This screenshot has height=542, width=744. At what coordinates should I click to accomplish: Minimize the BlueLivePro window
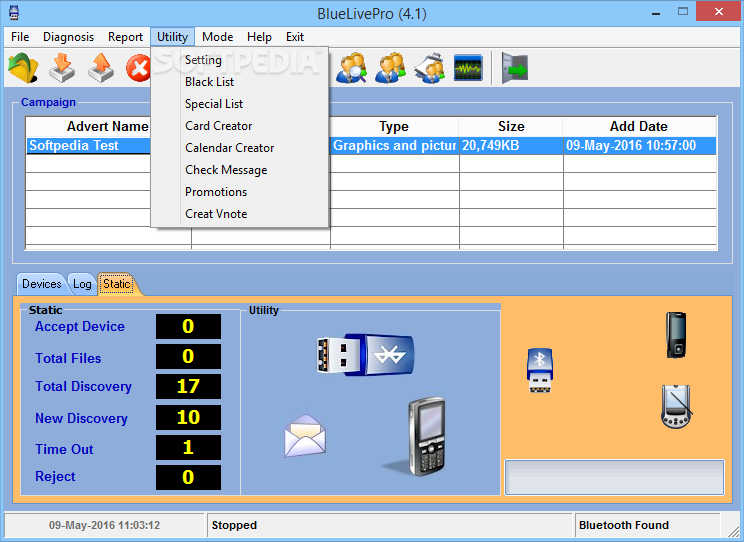point(656,13)
